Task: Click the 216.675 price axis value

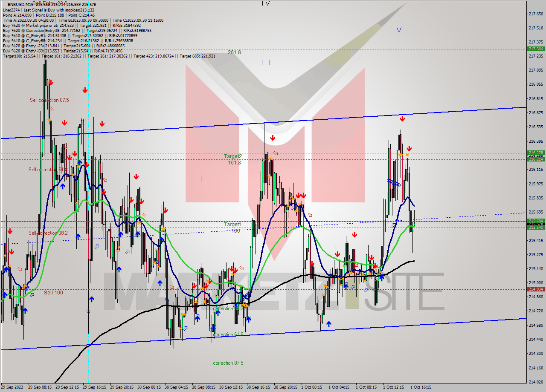Action: click(535, 112)
